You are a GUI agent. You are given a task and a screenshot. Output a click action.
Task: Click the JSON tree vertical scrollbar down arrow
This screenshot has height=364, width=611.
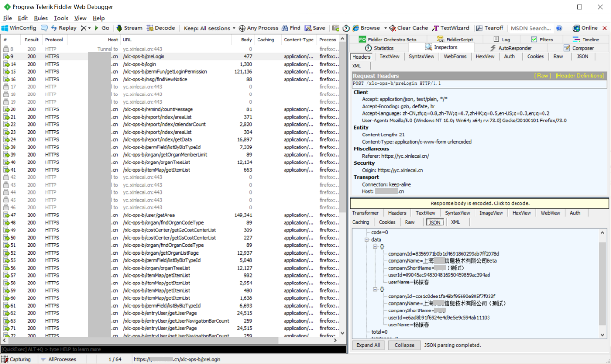602,335
